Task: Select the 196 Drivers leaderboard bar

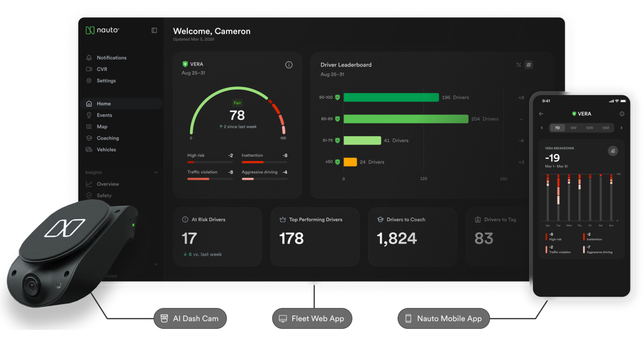Action: [x=391, y=98]
